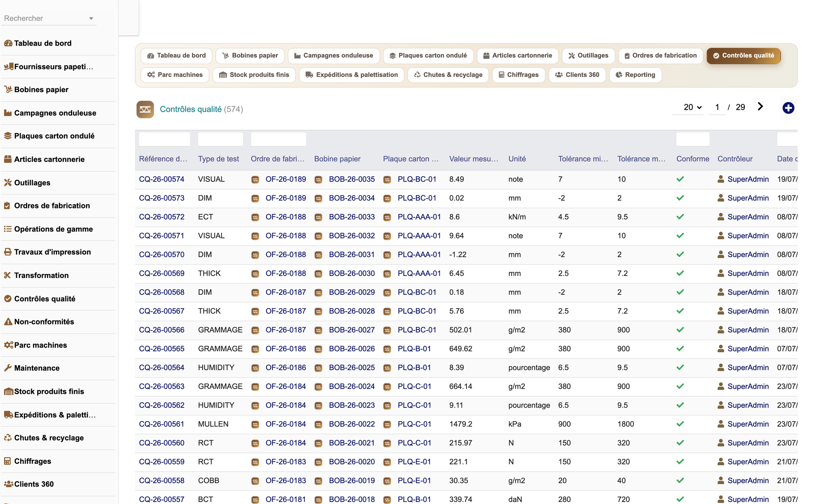Click order icon beside OF-26-0189 in CQ-26-00574 row
The image size is (815, 504).
pos(255,180)
